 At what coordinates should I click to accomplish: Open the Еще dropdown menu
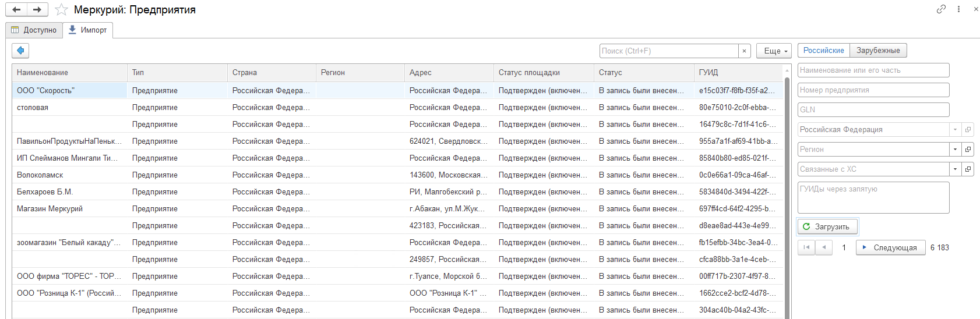pos(774,51)
